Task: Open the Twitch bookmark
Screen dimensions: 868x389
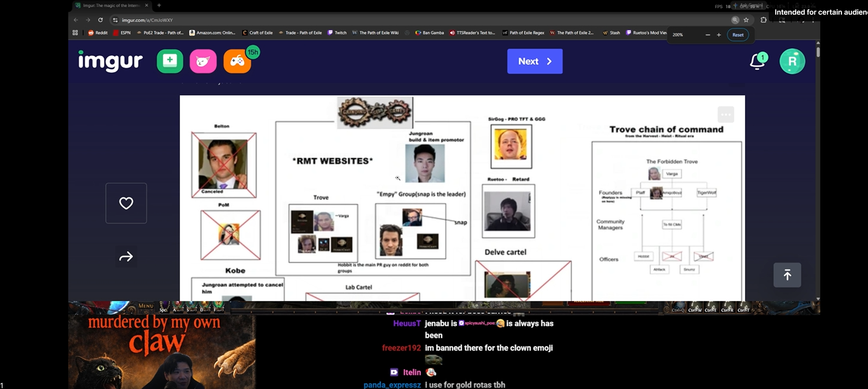Action: pyautogui.click(x=337, y=33)
